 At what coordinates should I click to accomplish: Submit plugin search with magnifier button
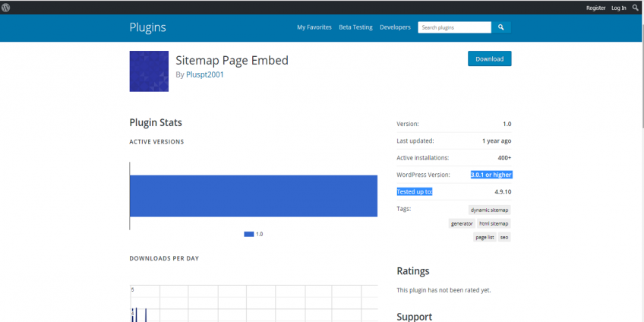[x=501, y=27]
